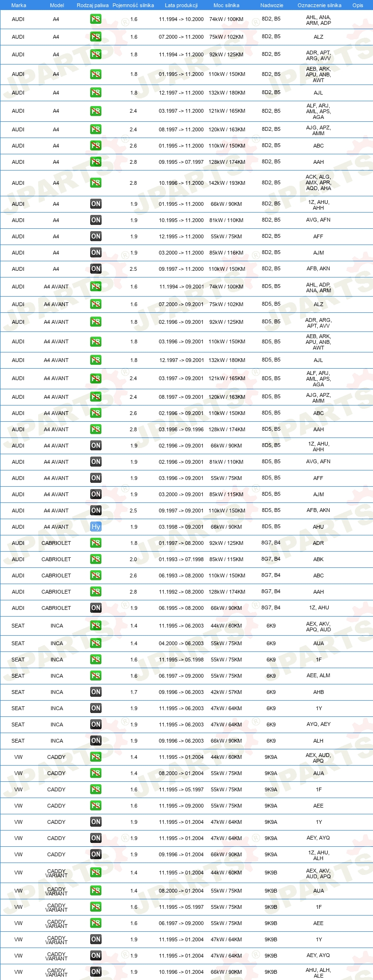Click the PB icon in SEAT INCA AUA row

[x=95, y=643]
